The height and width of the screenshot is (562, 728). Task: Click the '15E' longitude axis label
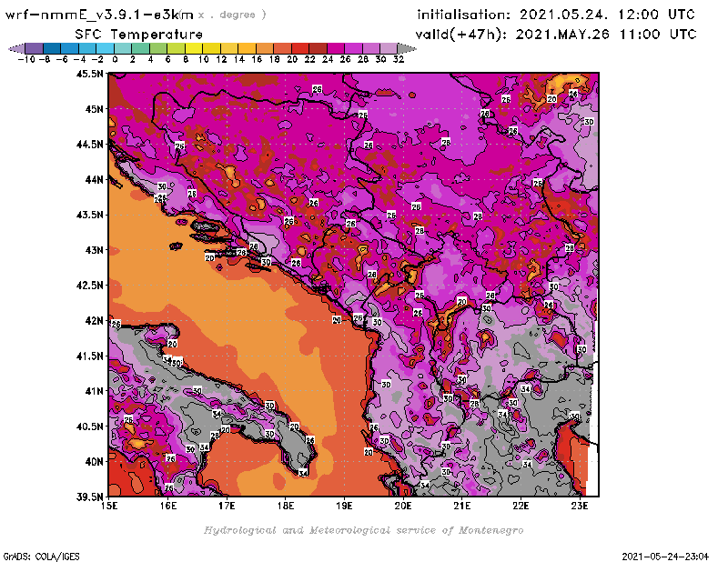[x=109, y=506]
